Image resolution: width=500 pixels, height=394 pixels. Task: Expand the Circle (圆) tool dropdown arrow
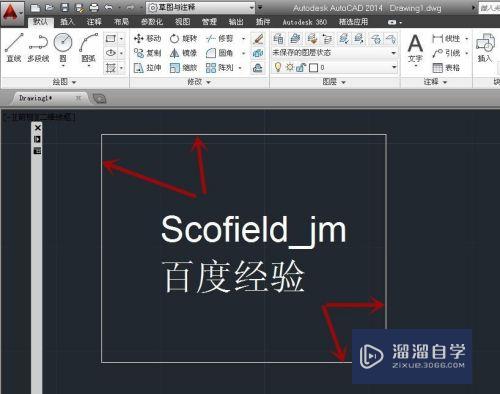pyautogui.click(x=63, y=66)
